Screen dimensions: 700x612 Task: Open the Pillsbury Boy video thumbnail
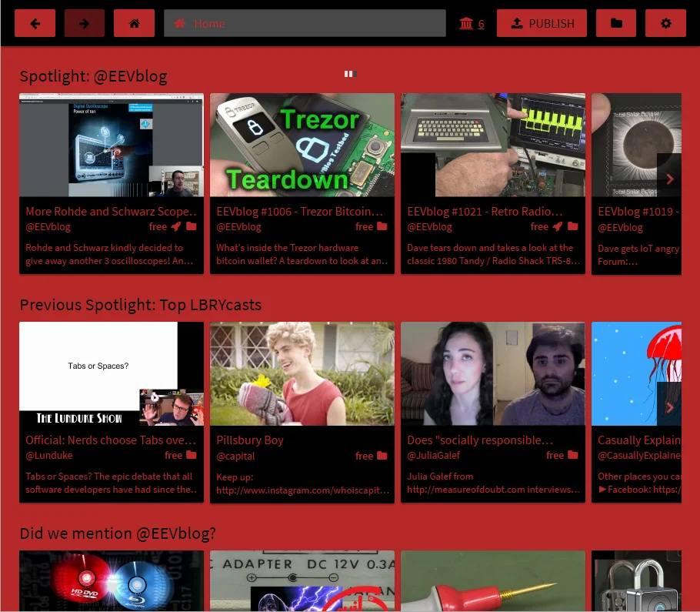click(x=302, y=373)
